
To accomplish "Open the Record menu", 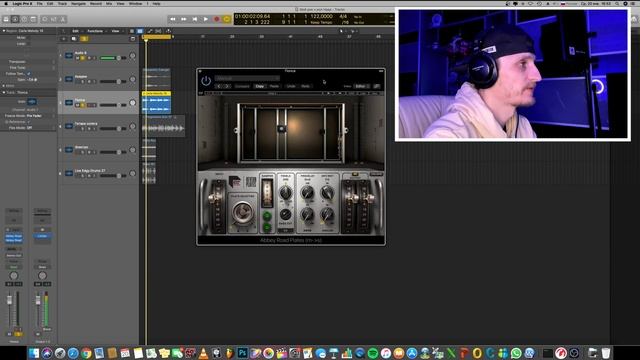I will (96, 4).
